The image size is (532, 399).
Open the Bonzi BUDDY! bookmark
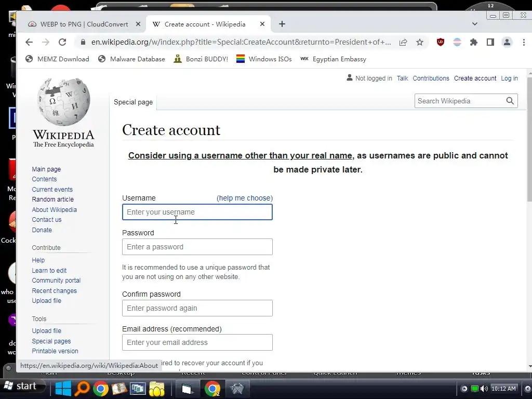pos(201,59)
